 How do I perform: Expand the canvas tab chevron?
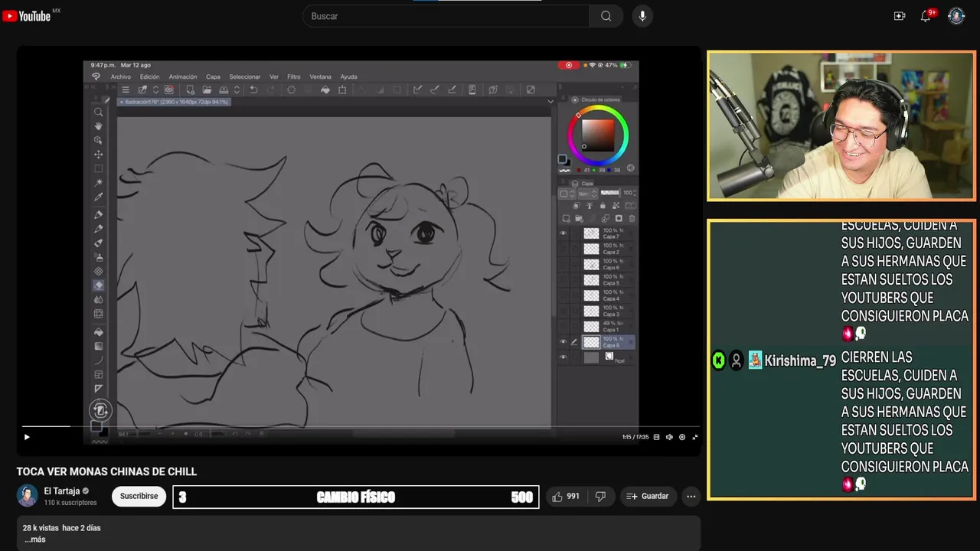(550, 101)
